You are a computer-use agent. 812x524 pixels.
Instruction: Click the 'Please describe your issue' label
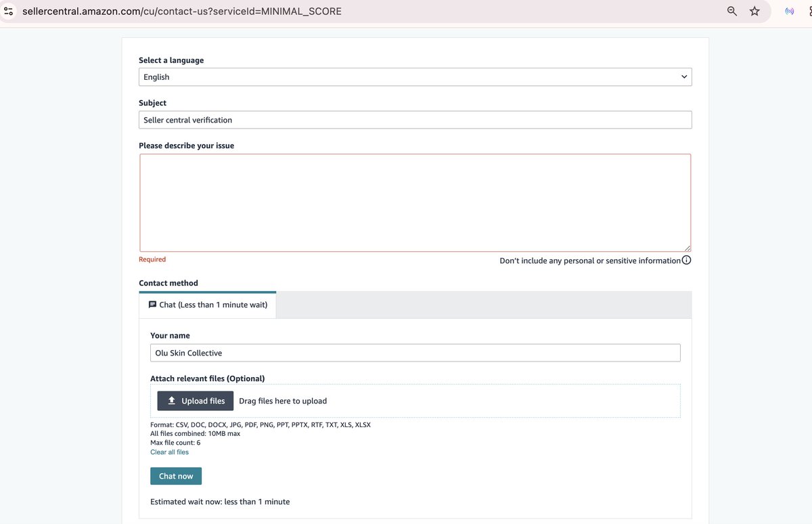(x=186, y=146)
